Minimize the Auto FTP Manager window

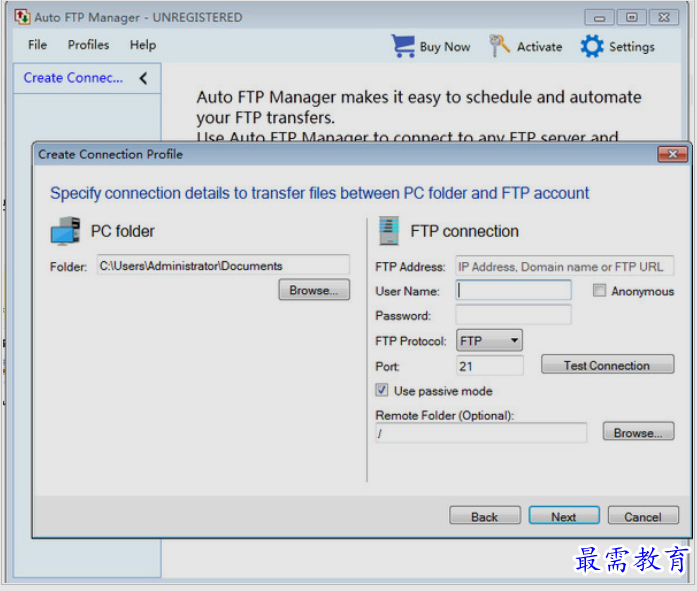[x=600, y=18]
